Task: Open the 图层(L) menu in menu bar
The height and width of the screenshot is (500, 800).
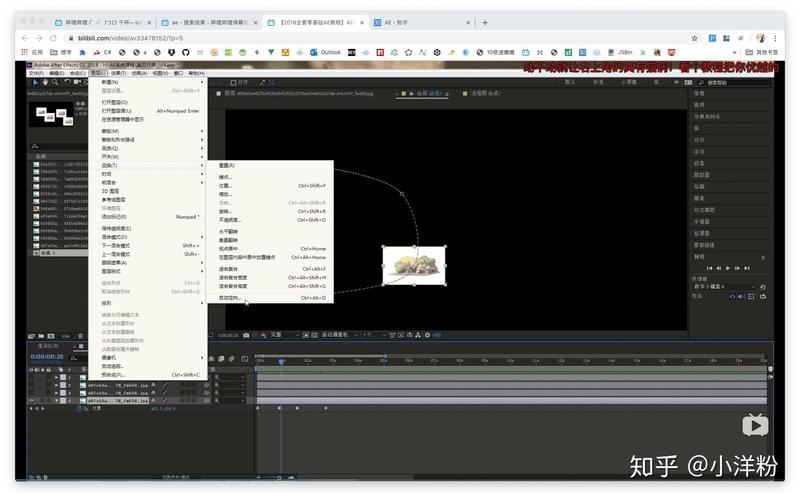Action: tap(97, 73)
